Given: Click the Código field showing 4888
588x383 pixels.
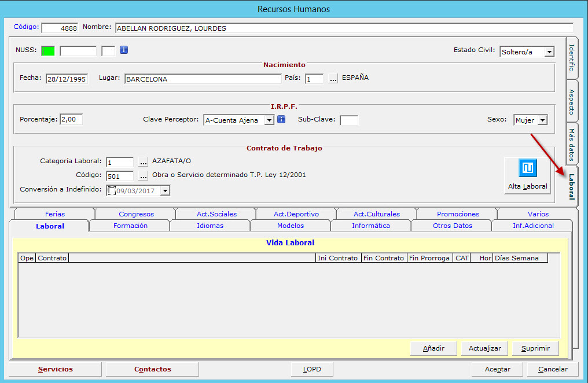Looking at the screenshot, I should coord(60,28).
